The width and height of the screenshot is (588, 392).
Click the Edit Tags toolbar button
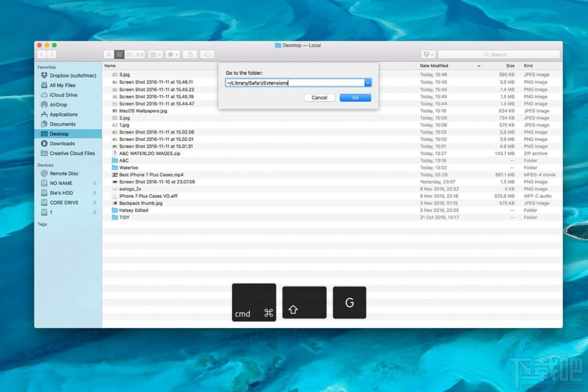207,55
